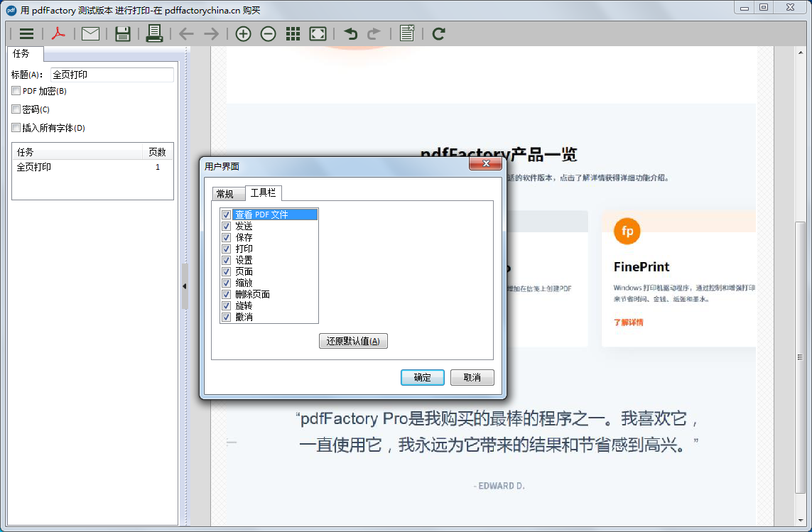The image size is (812, 532).
Task: Click the 标题 input field
Action: click(112, 75)
